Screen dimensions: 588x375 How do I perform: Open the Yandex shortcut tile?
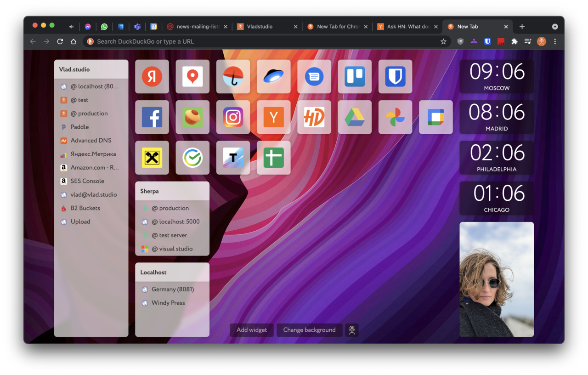[x=152, y=77]
